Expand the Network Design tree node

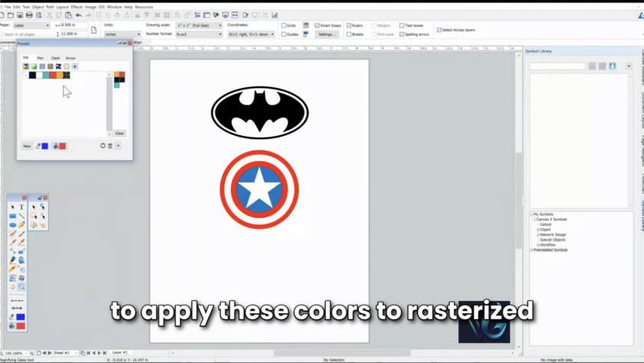pos(538,235)
